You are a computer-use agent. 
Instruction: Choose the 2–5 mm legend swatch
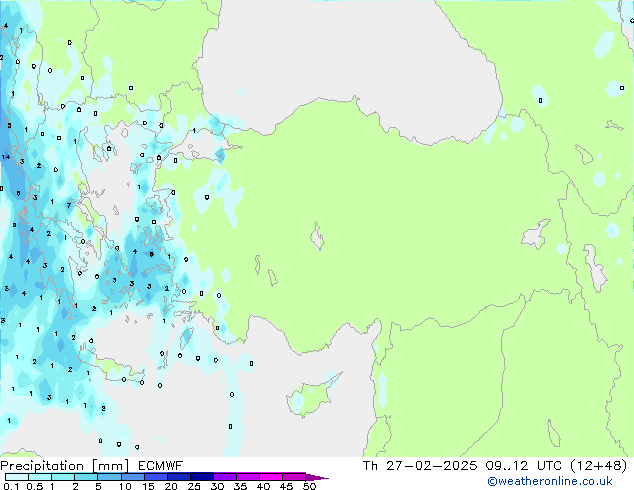click(86, 477)
